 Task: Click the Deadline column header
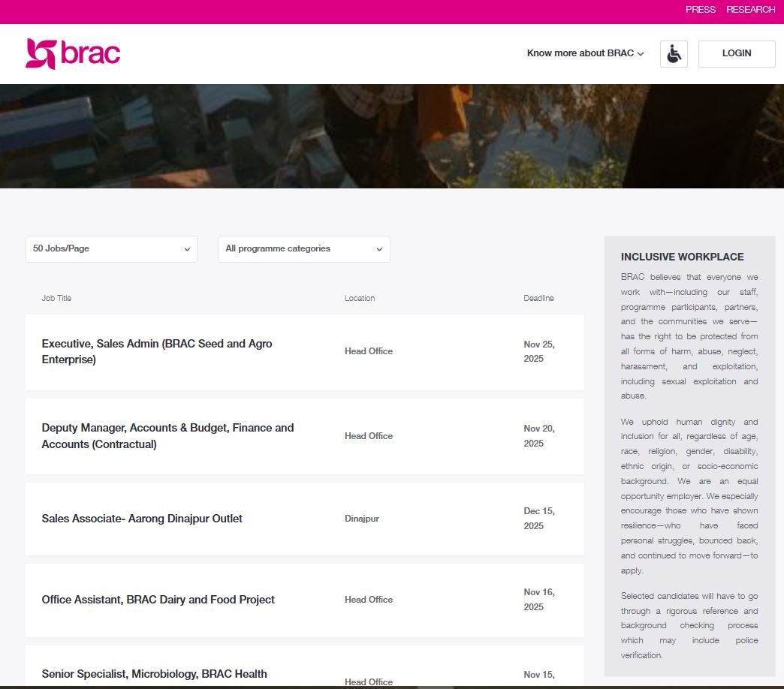point(538,298)
